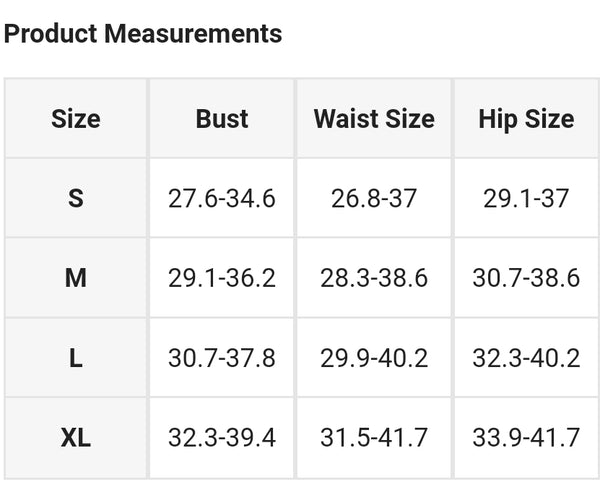The image size is (600, 500).
Task: Click the Product Measurements heading
Action: (x=143, y=34)
